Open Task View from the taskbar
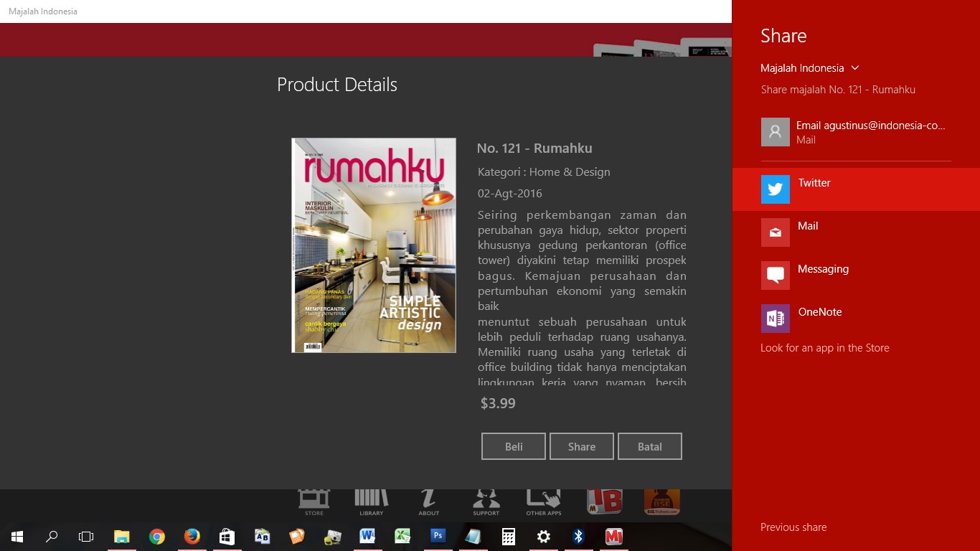 click(x=86, y=537)
